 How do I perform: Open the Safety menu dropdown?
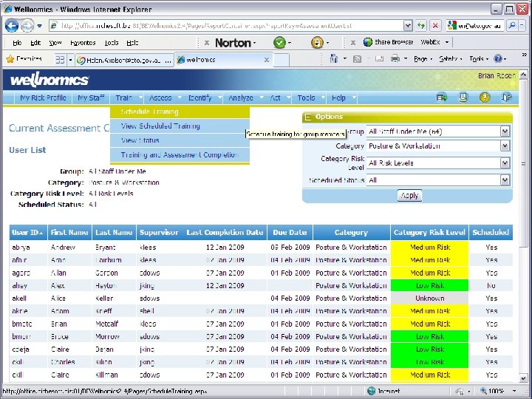(450, 59)
